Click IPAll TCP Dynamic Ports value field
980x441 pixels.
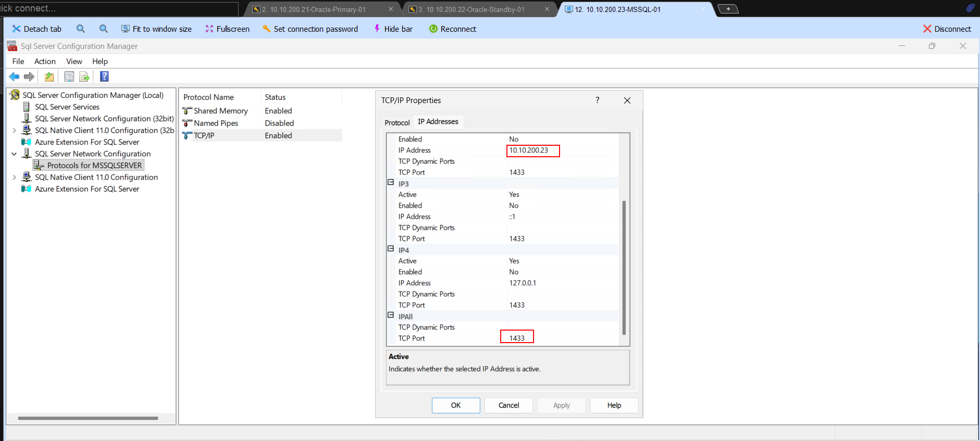click(x=563, y=327)
